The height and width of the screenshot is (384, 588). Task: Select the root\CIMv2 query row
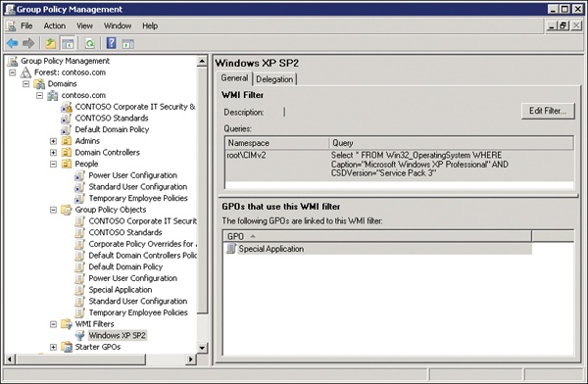click(x=400, y=165)
